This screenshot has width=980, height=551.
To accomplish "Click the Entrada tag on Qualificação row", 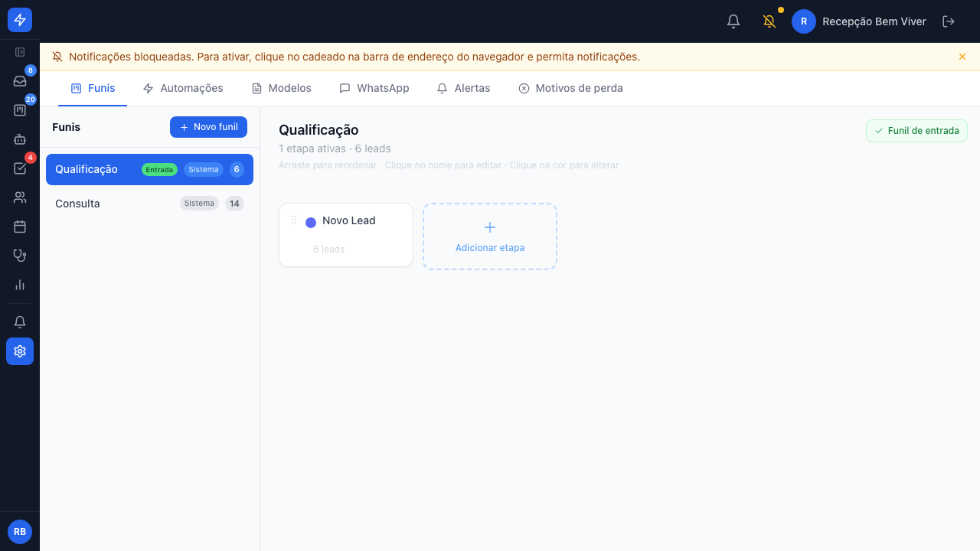I will (x=159, y=170).
